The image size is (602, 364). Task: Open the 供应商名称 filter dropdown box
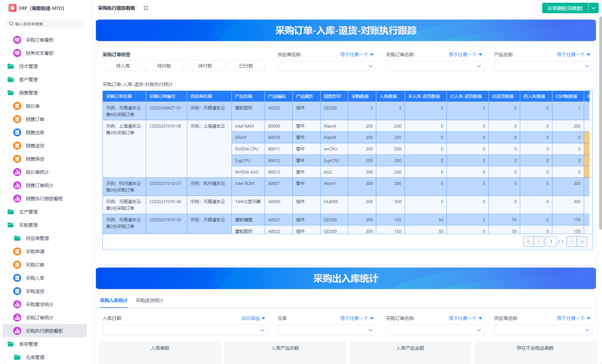click(327, 66)
